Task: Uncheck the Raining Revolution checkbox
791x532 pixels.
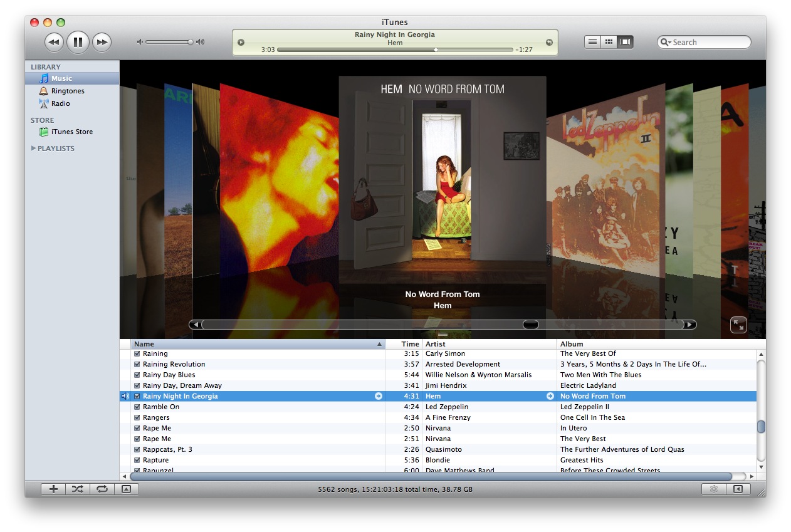Action: point(137,365)
